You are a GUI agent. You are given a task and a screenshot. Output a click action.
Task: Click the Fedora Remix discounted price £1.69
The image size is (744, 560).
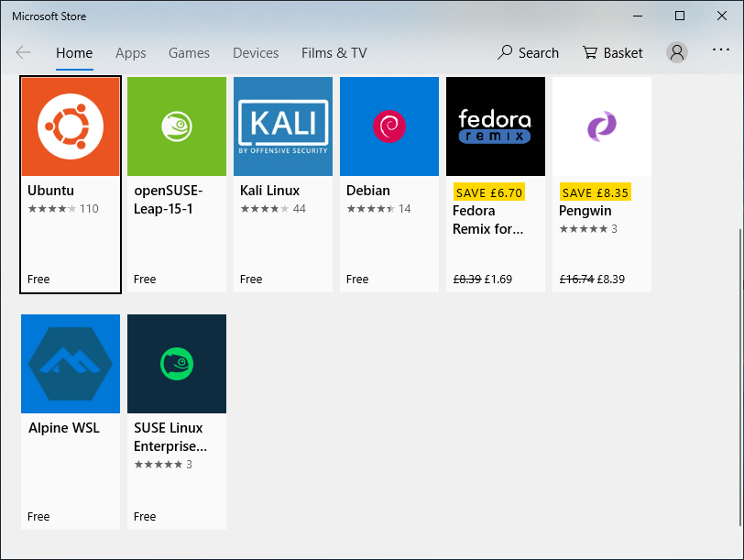[x=498, y=279]
